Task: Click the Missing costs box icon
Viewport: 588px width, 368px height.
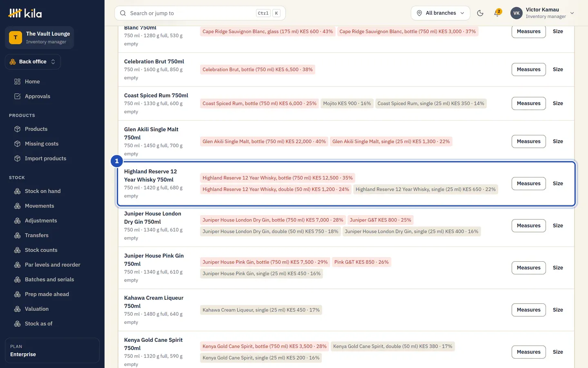Action: pos(17,144)
